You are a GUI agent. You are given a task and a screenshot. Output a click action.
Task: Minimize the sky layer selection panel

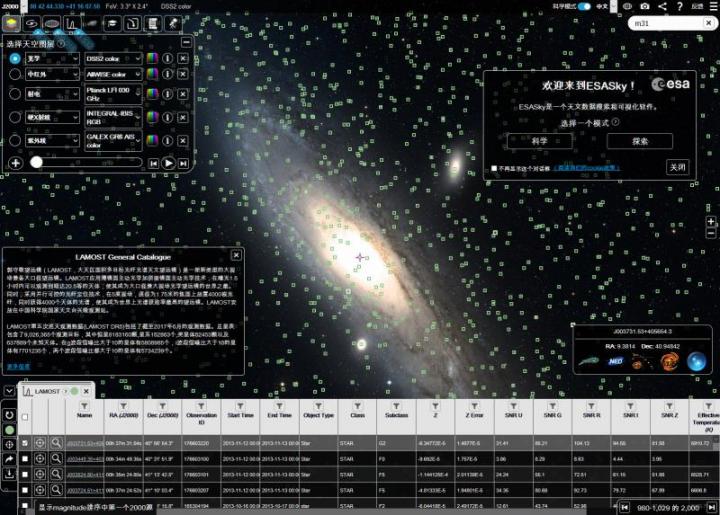point(186,42)
